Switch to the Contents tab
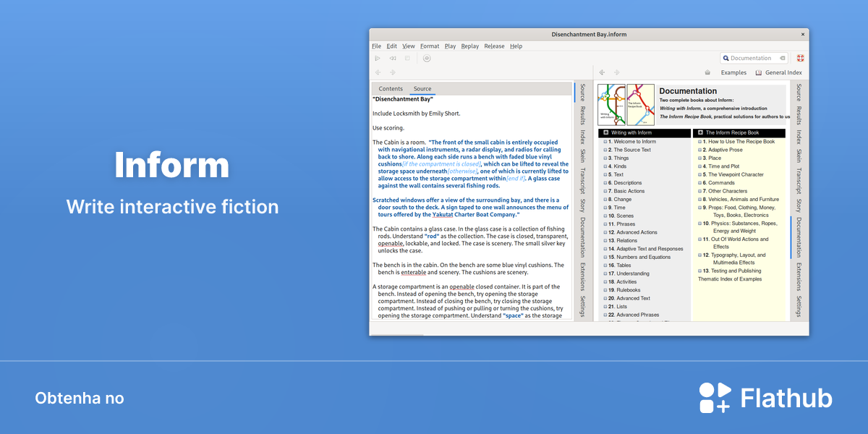The width and height of the screenshot is (868, 434). click(391, 89)
